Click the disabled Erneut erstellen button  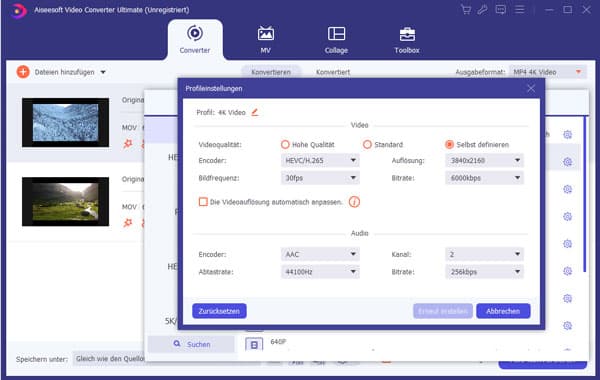(x=443, y=311)
